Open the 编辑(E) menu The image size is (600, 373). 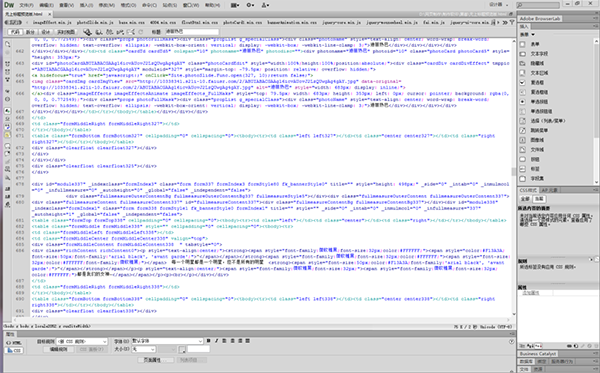(46, 5)
